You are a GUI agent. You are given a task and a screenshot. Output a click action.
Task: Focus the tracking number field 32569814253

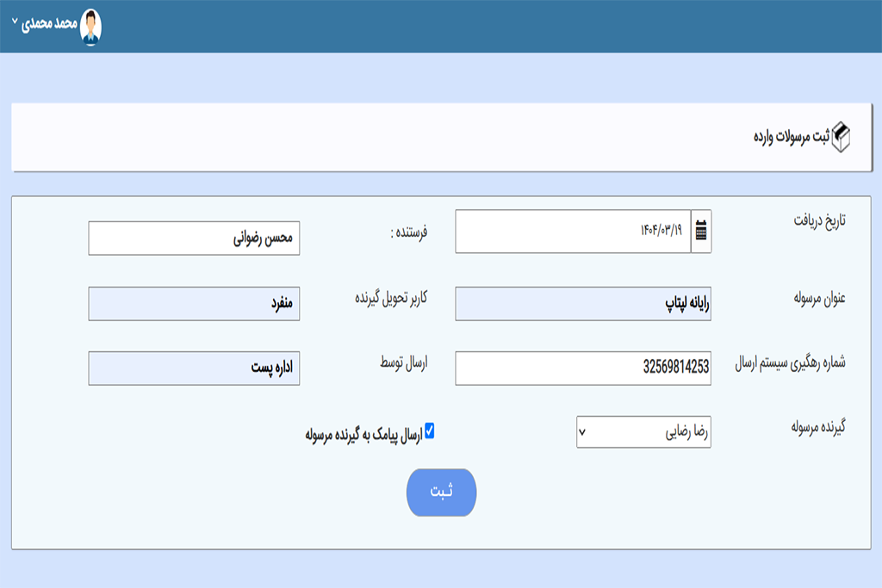(583, 368)
